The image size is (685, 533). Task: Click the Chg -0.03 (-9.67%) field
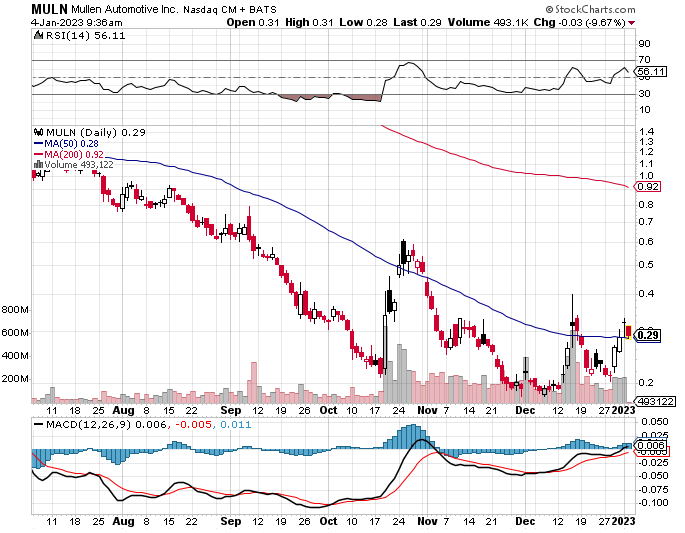click(x=580, y=22)
